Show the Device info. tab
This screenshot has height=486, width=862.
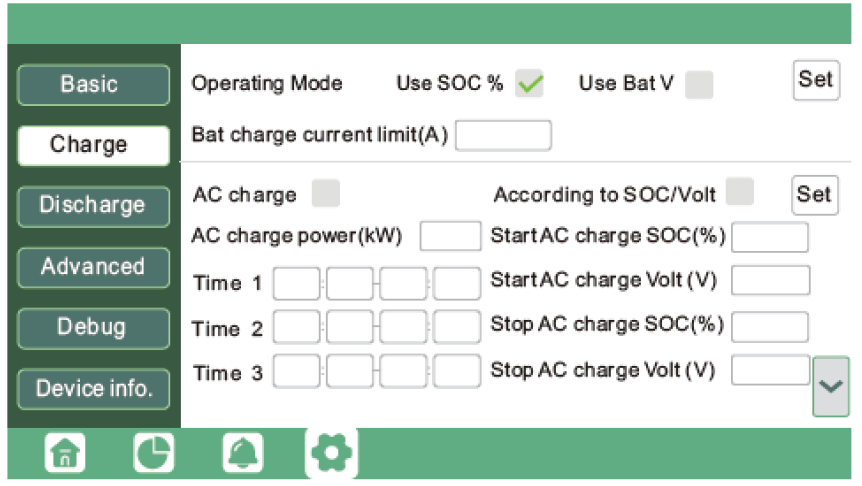pos(93,388)
